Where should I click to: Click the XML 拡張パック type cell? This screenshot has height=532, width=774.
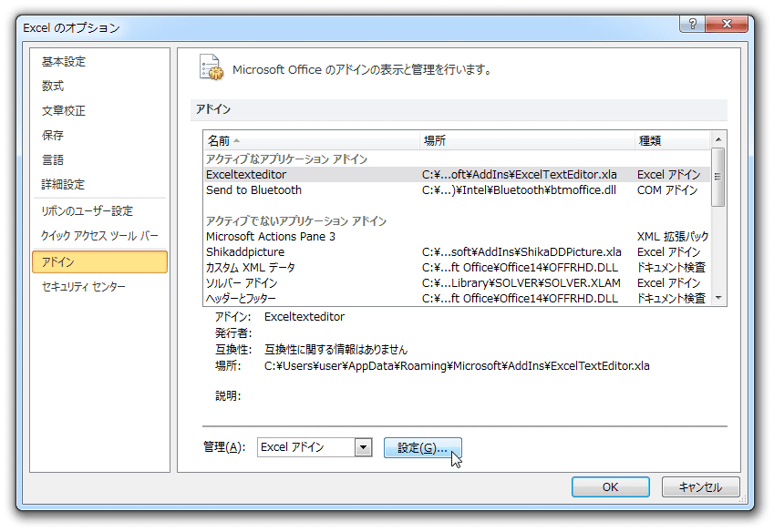coord(673,237)
